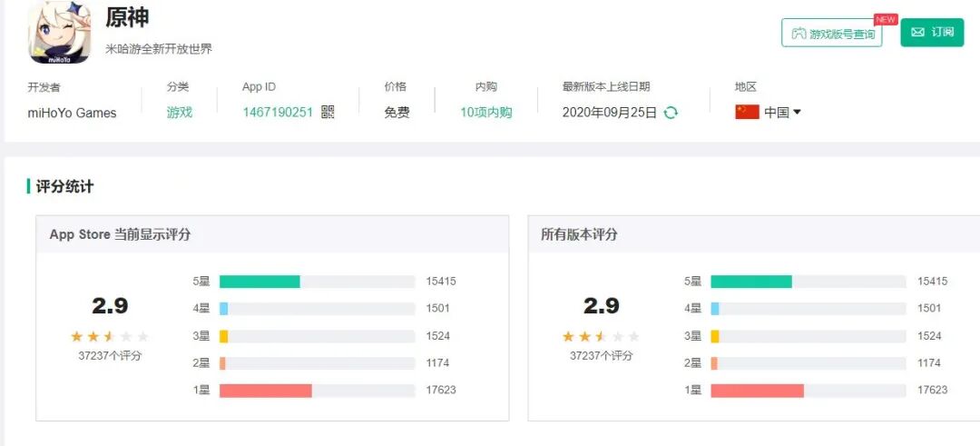
Task: Click the 2.9 score in 所有版本评分
Action: coord(602,306)
